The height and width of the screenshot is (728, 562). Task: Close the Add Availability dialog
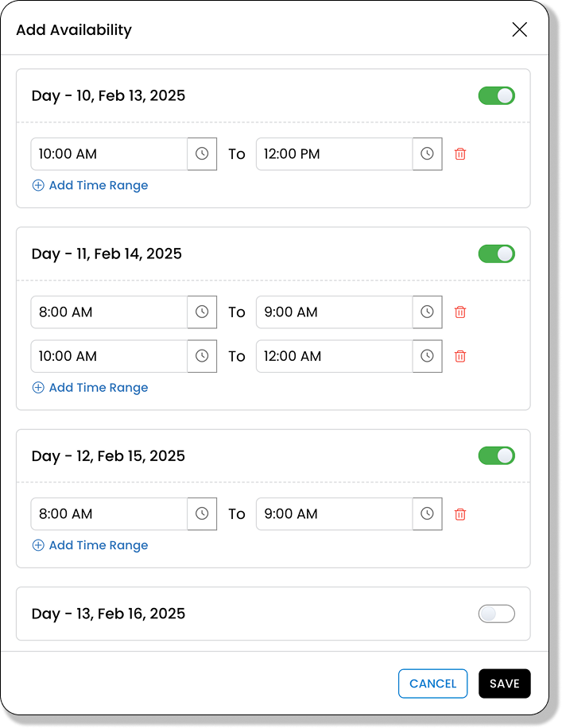click(x=520, y=30)
